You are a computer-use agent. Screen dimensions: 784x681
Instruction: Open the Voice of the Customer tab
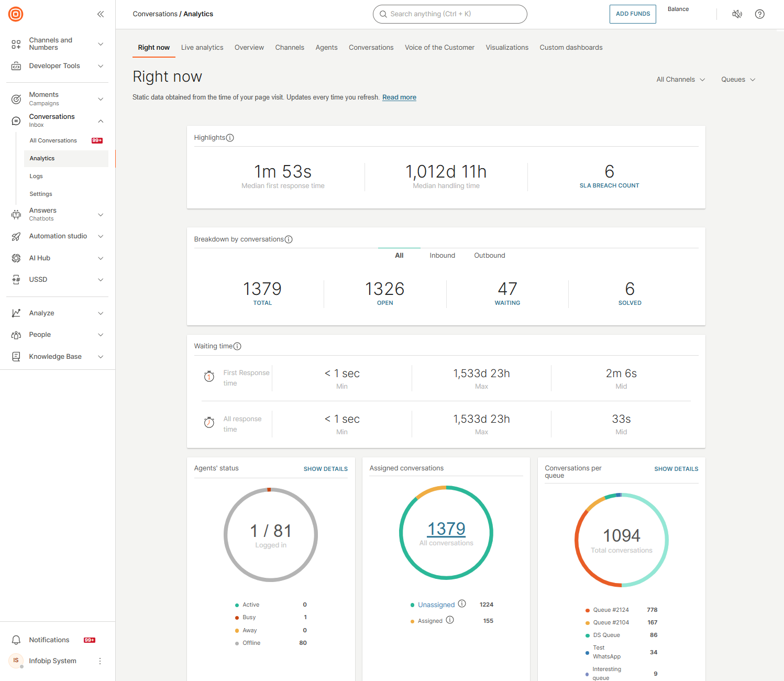(x=439, y=48)
